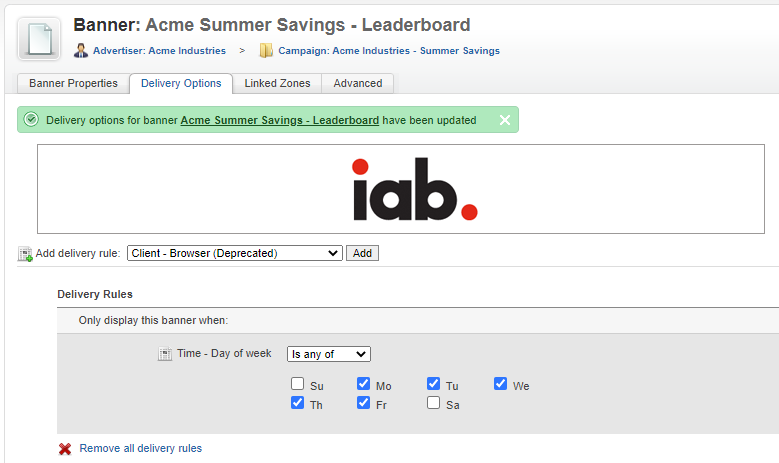Uncheck the We day checkbox
Image resolution: width=779 pixels, height=463 pixels.
point(501,384)
